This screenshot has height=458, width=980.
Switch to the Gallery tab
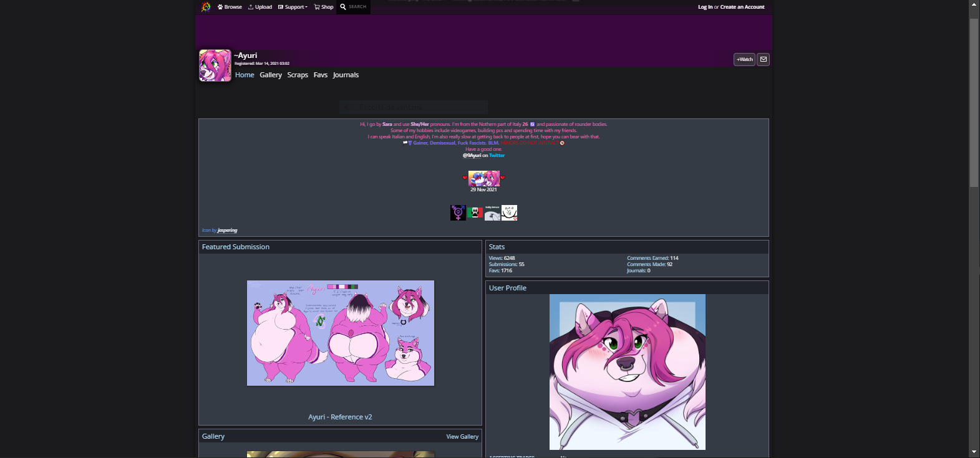coord(271,75)
